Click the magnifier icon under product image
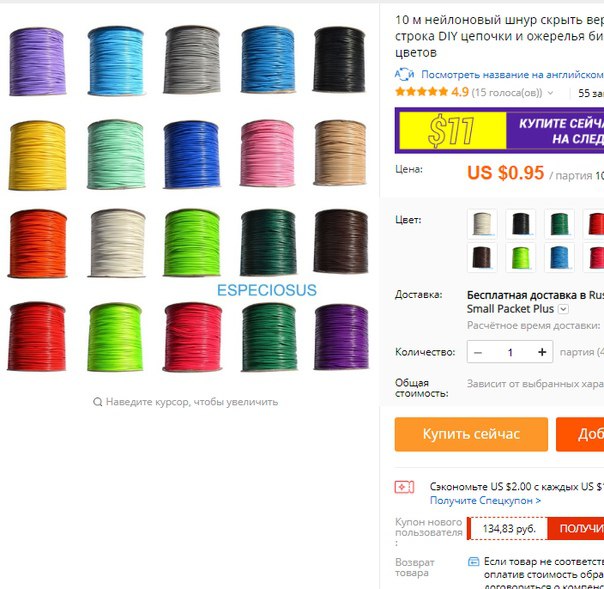Image resolution: width=604 pixels, height=589 pixels. 98,402
